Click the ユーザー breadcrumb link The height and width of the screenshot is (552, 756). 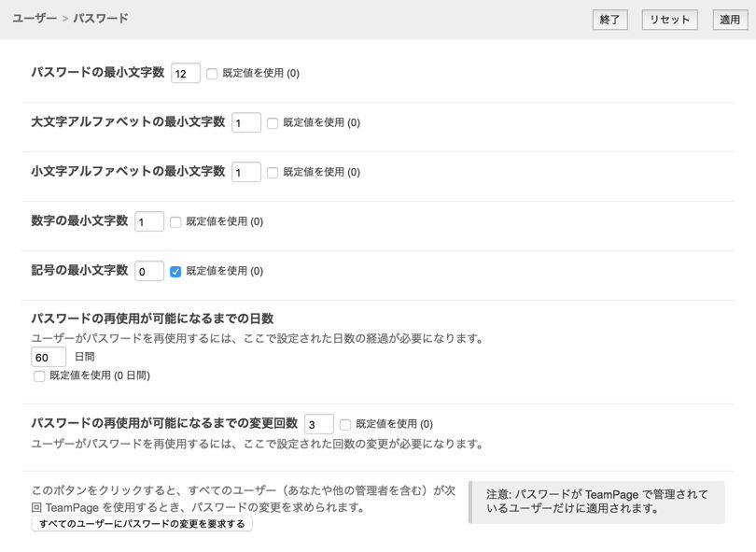pos(35,19)
